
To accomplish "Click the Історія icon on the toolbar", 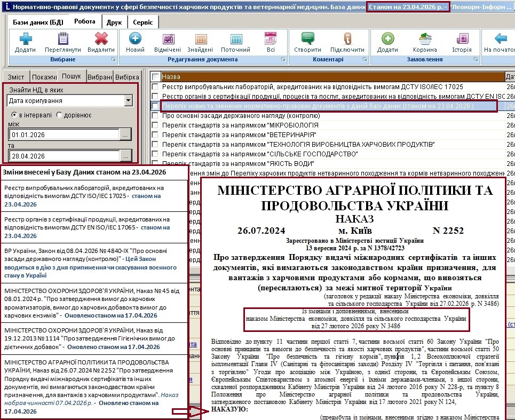I will pyautogui.click(x=462, y=40).
